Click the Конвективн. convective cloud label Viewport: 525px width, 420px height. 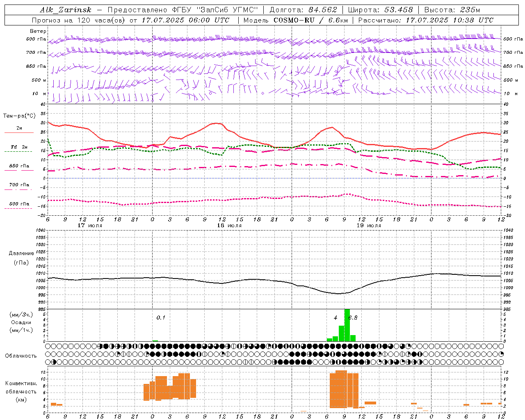click(x=21, y=383)
